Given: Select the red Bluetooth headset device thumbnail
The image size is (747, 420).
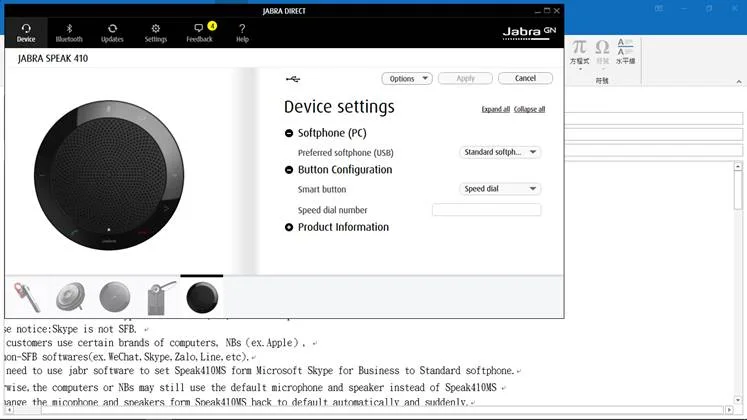Looking at the screenshot, I should click(27, 297).
